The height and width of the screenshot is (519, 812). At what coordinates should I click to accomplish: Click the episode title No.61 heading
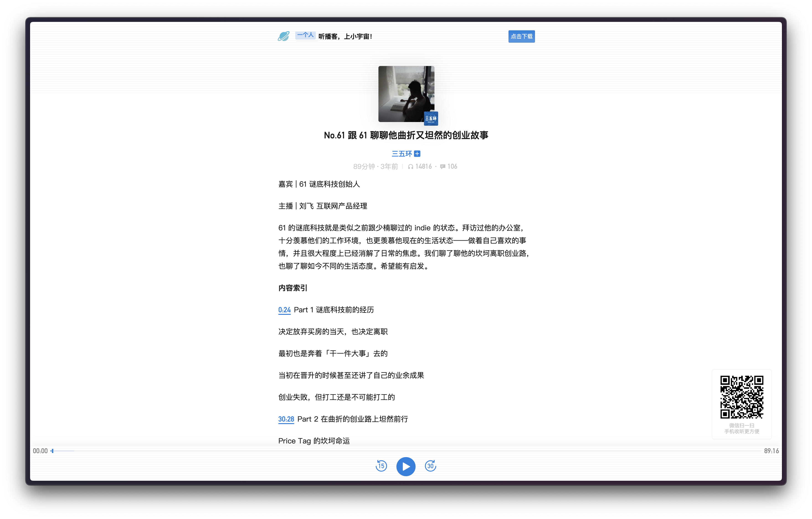(406, 135)
